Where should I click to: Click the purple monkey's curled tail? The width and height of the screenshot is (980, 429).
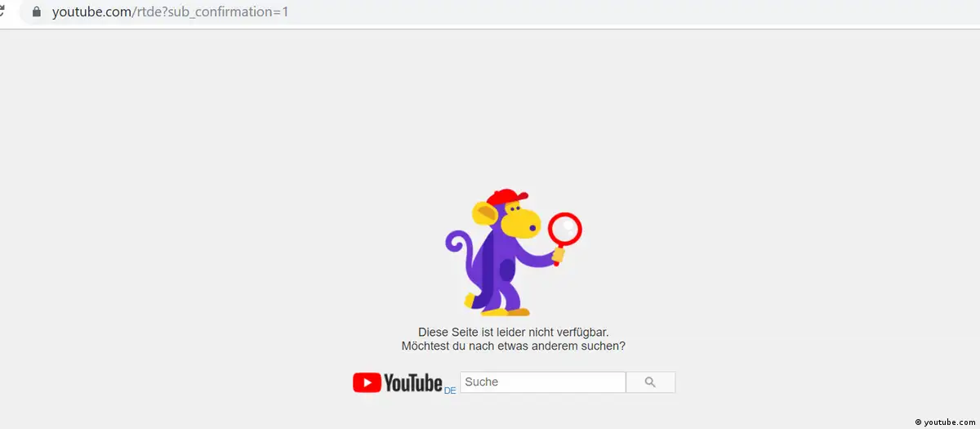[x=457, y=245]
